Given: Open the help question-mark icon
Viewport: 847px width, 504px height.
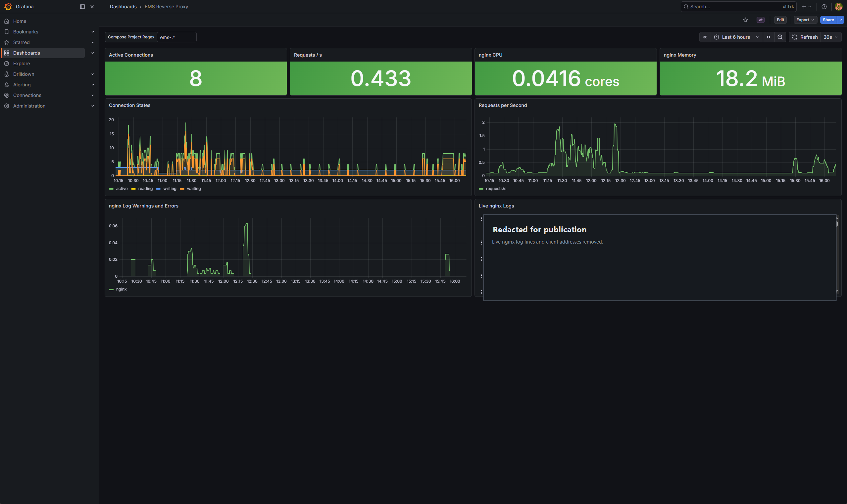Looking at the screenshot, I should tap(824, 6).
